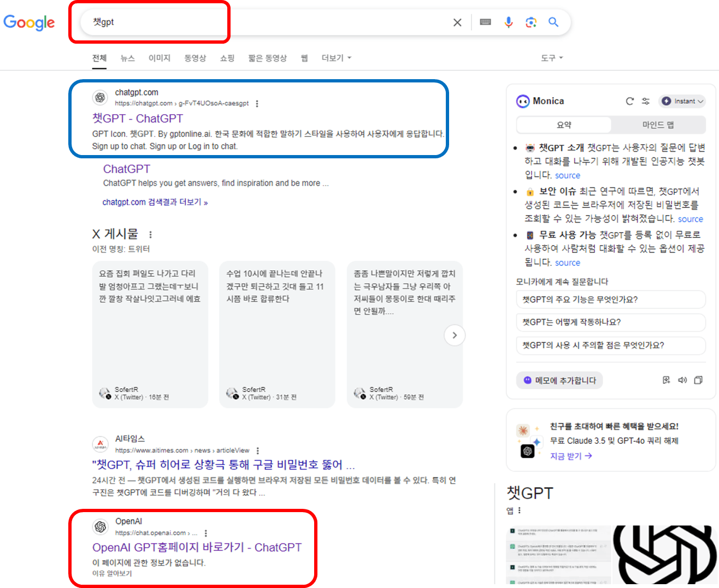The image size is (719, 588).
Task: Click chatgpt.com 검색결과 더보기 link
Action: (x=155, y=202)
